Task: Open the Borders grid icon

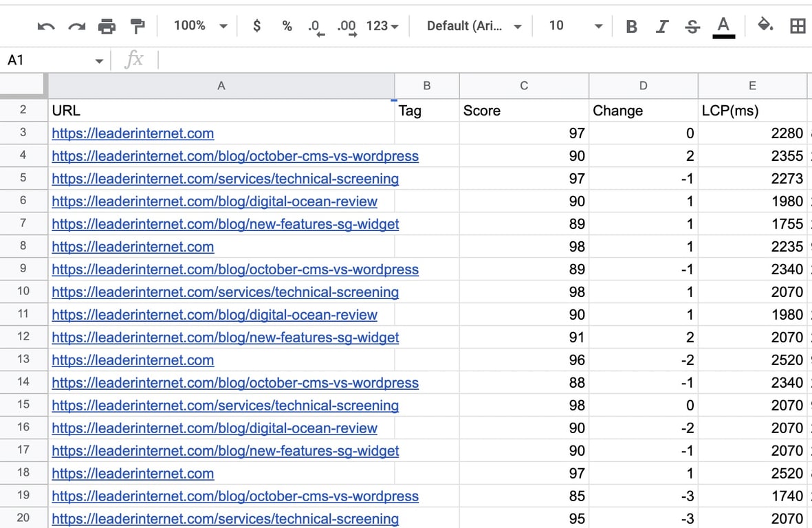Action: pyautogui.click(x=798, y=26)
